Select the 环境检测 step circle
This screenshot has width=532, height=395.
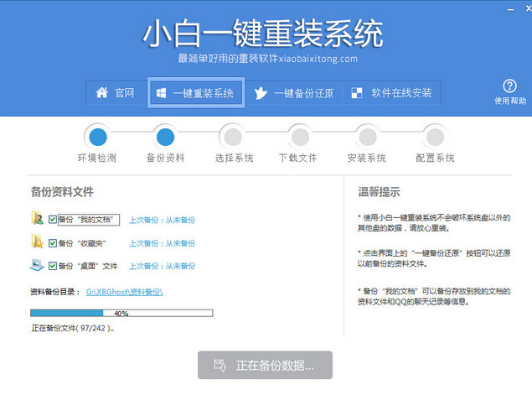point(98,136)
